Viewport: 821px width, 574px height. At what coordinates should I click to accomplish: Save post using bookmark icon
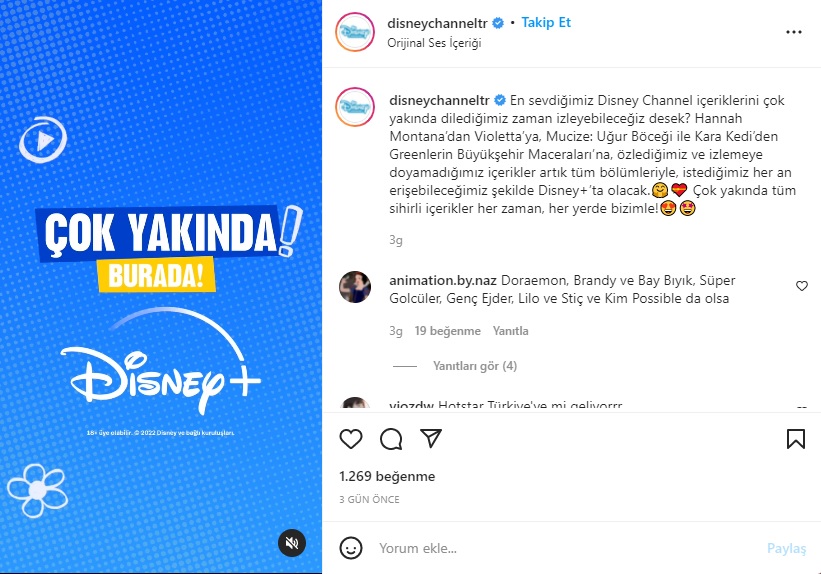pos(796,439)
